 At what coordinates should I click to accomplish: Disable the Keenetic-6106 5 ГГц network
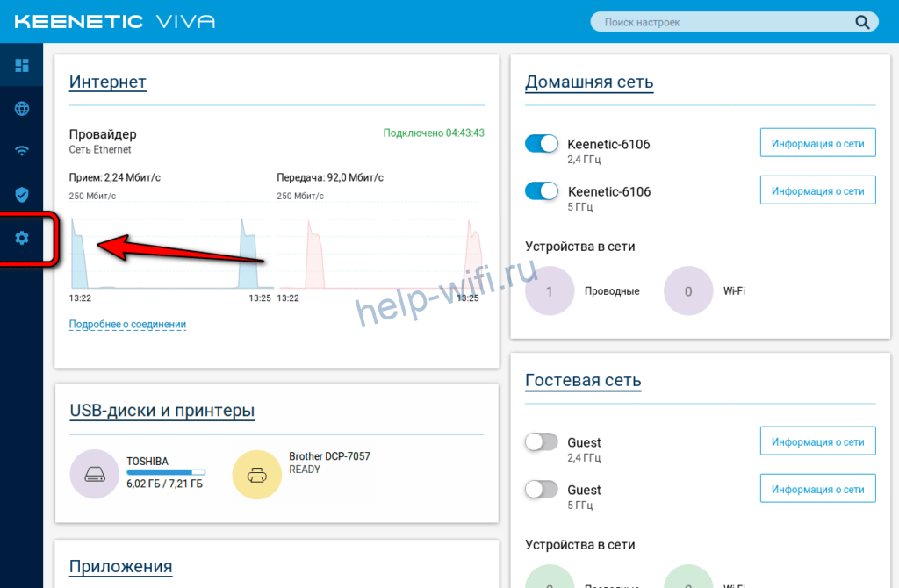pyautogui.click(x=541, y=190)
